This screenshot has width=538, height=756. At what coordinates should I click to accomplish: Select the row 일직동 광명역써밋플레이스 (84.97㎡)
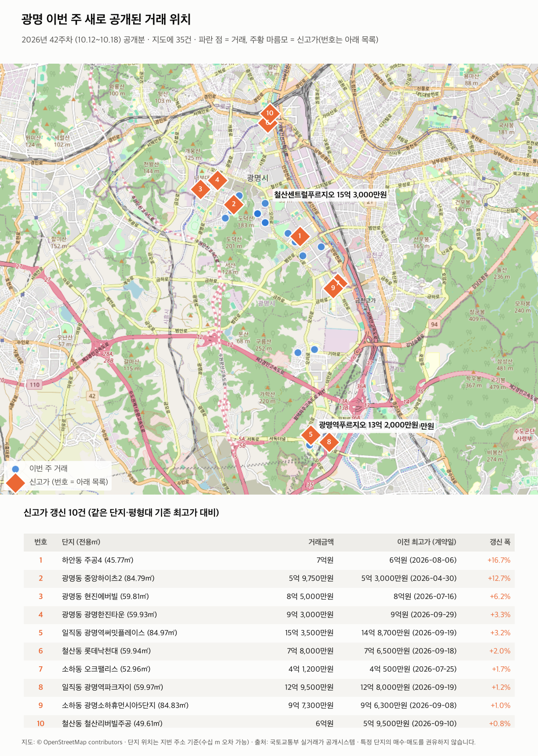click(x=269, y=633)
